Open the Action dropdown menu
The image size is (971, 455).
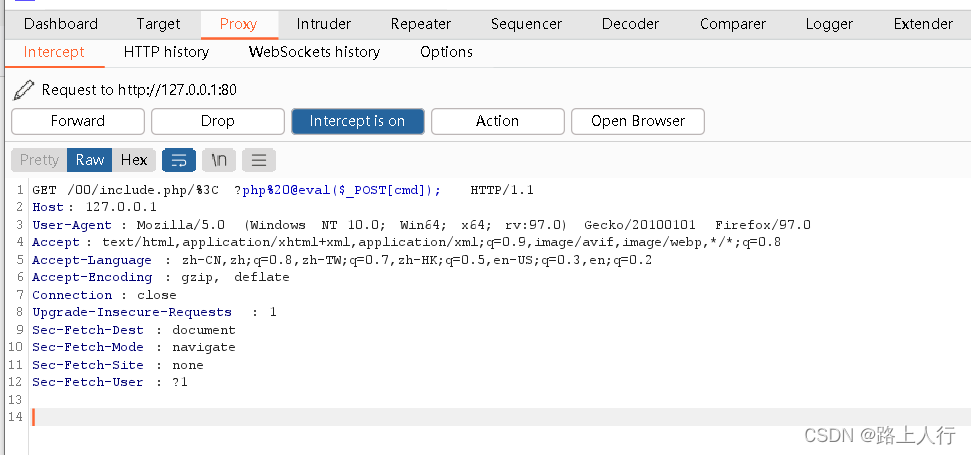(497, 121)
